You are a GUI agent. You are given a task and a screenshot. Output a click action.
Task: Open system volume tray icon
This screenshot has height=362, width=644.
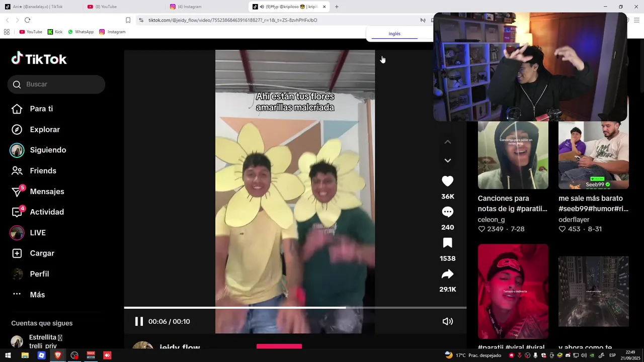pos(584,355)
